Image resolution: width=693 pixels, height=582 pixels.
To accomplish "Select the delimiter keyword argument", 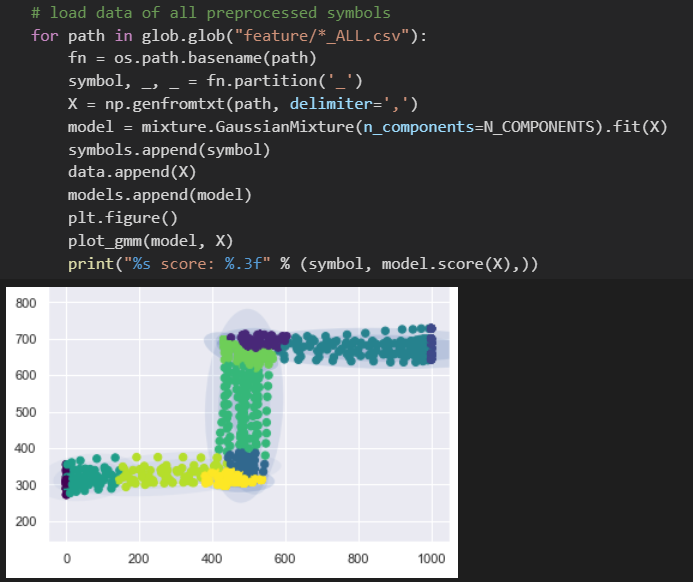I will pos(331,104).
